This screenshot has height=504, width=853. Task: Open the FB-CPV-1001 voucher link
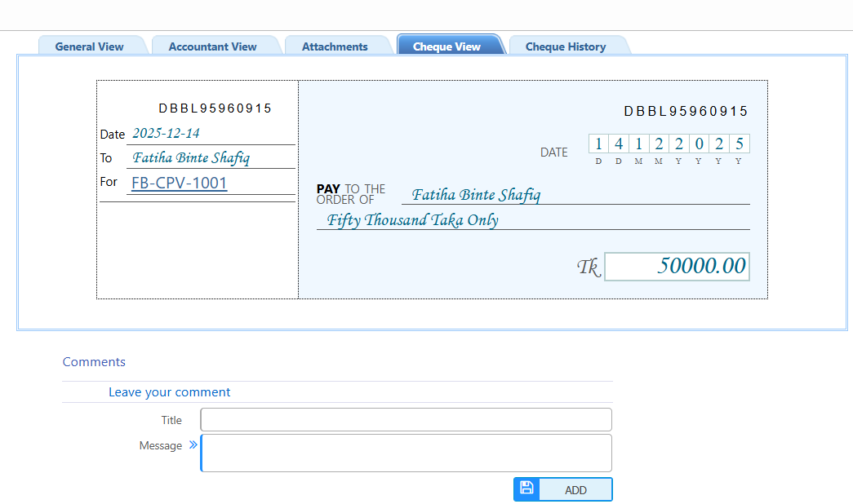179,183
